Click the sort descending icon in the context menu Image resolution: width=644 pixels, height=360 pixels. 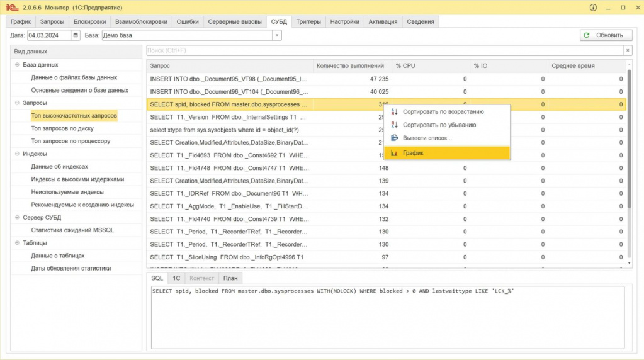(394, 125)
